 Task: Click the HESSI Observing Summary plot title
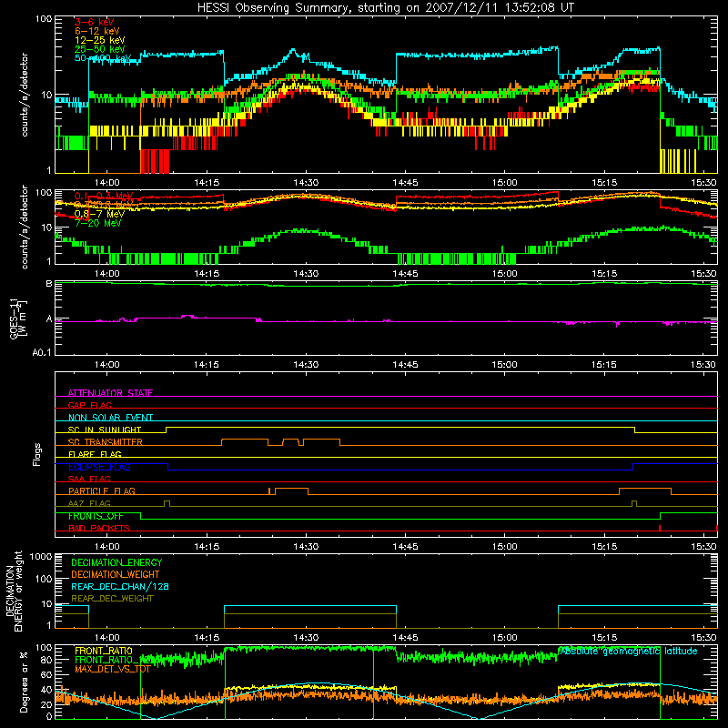[386, 8]
